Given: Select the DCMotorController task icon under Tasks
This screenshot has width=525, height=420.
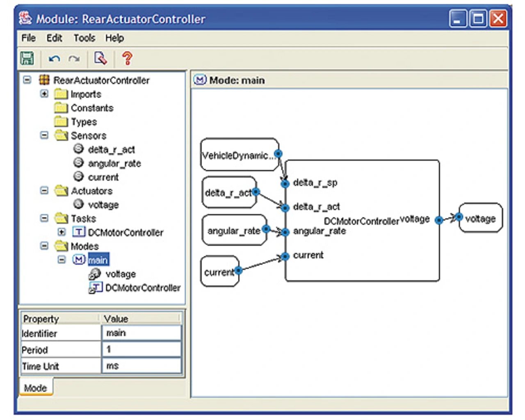Looking at the screenshot, I should tap(78, 232).
